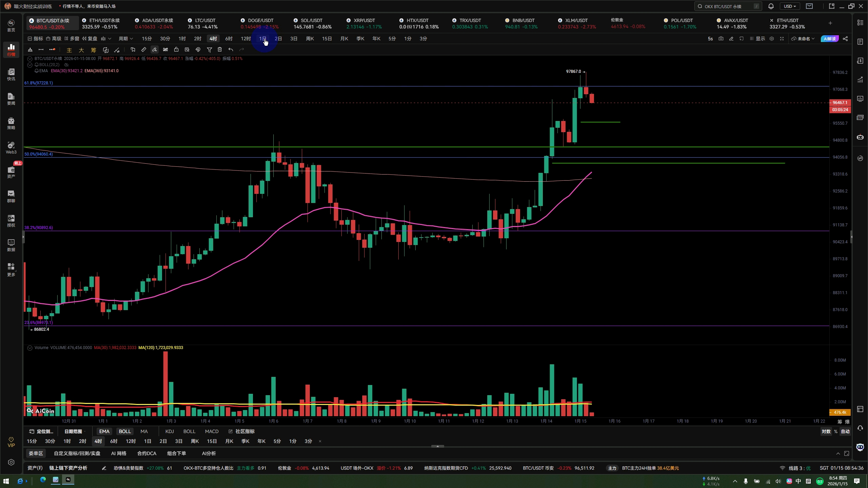Toggle the EMA indicator button below chart
This screenshot has width=868, height=488.
pos(104,431)
